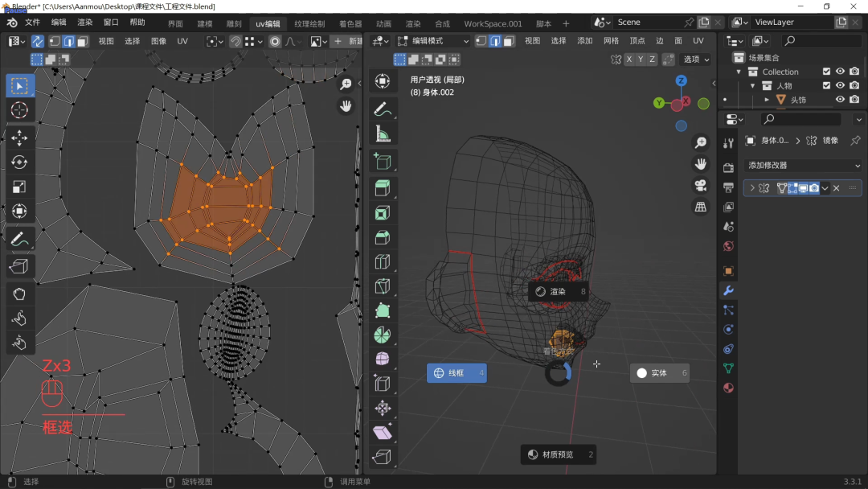Open the 添加修改器 dropdown
Screen dimensions: 868x489
point(803,165)
